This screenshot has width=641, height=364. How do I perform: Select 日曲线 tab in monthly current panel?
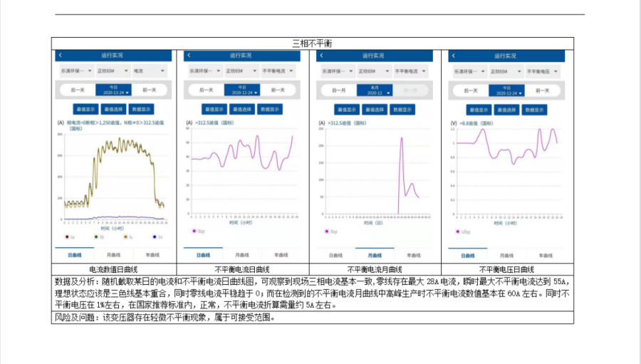[x=335, y=255]
